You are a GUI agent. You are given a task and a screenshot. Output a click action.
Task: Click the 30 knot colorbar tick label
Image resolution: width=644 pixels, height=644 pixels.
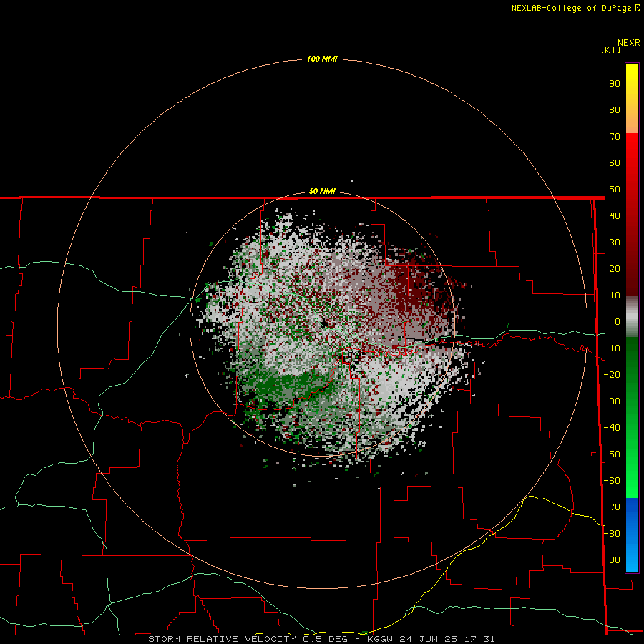point(615,243)
